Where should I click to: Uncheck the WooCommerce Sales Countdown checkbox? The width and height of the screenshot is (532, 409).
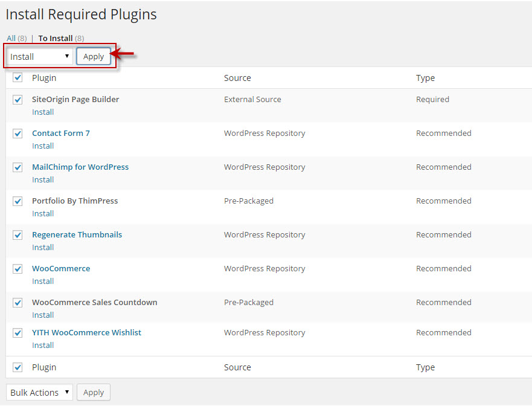tap(18, 303)
